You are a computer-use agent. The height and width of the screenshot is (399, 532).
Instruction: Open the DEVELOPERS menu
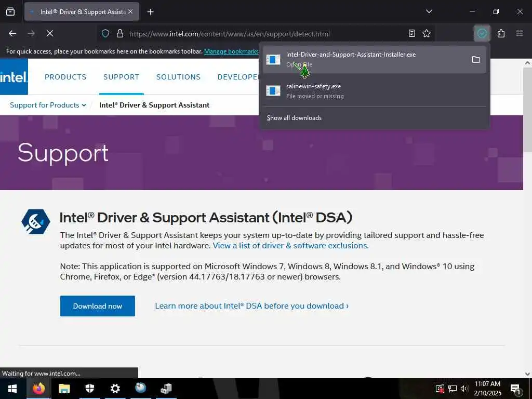[x=238, y=77]
